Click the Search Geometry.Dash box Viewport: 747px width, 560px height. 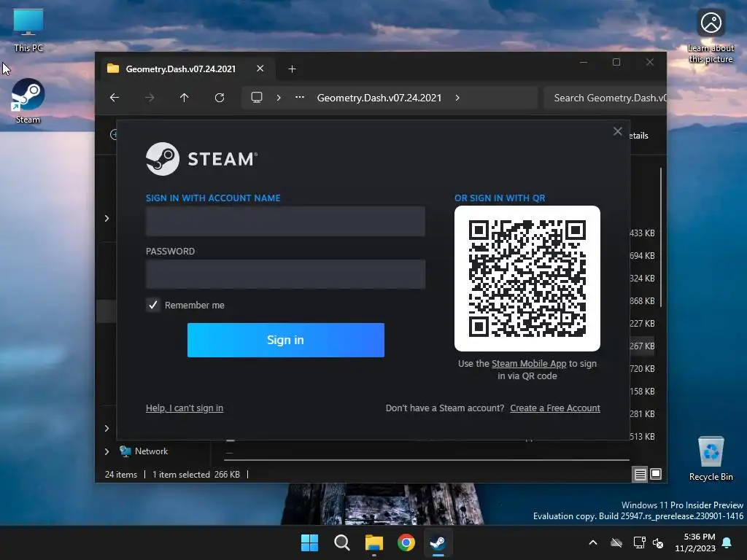click(x=605, y=98)
